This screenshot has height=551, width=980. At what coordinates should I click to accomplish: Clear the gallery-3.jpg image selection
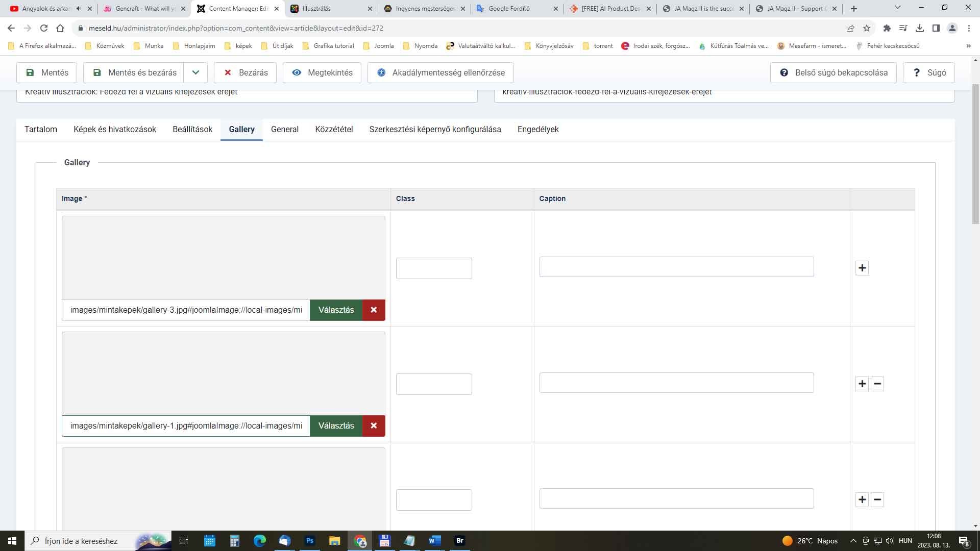[374, 310]
